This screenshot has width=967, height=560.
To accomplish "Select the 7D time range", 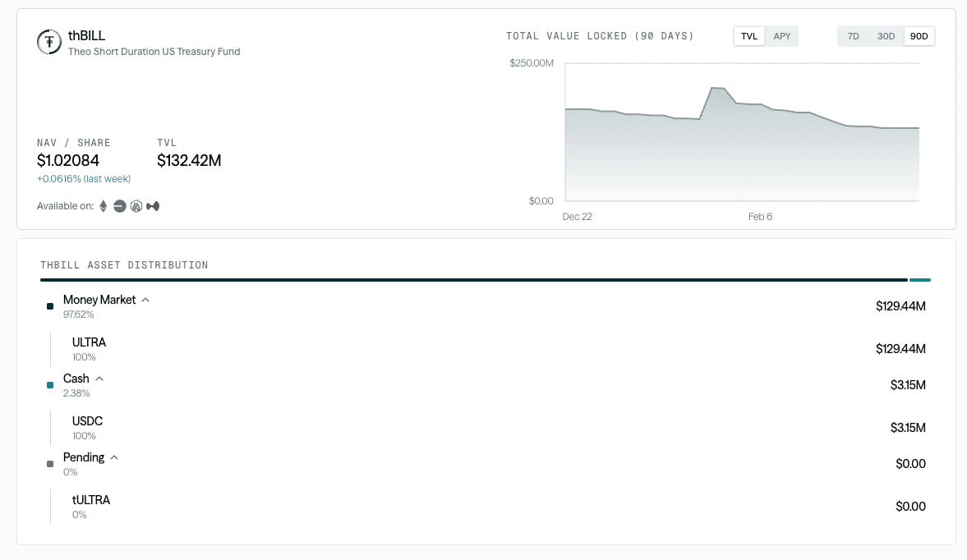I will pos(853,36).
